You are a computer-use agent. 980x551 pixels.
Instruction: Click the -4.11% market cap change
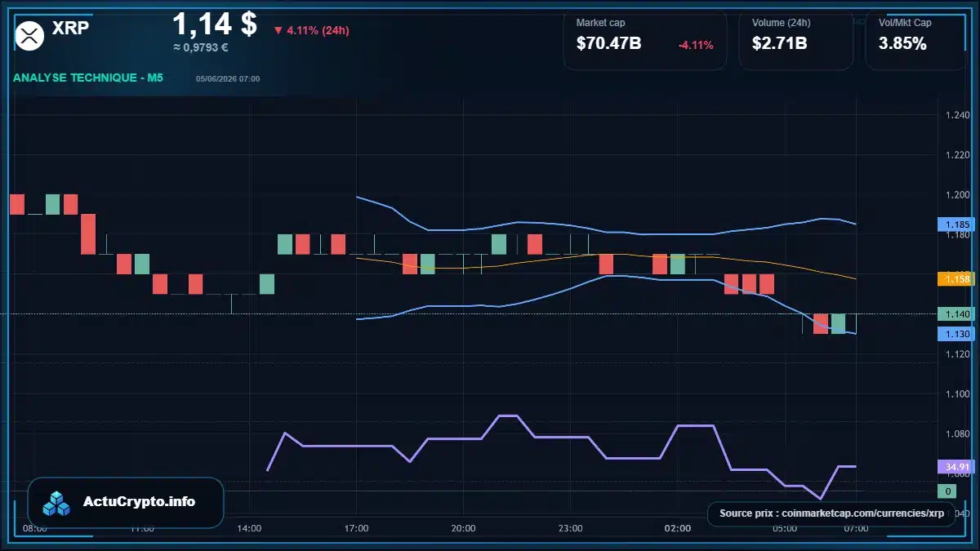(696, 45)
